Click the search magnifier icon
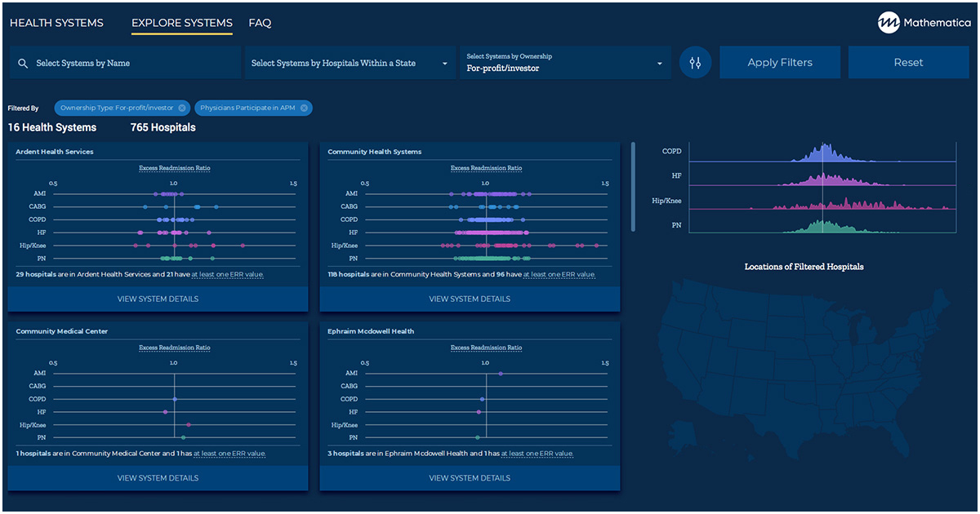980x514 pixels. (23, 64)
